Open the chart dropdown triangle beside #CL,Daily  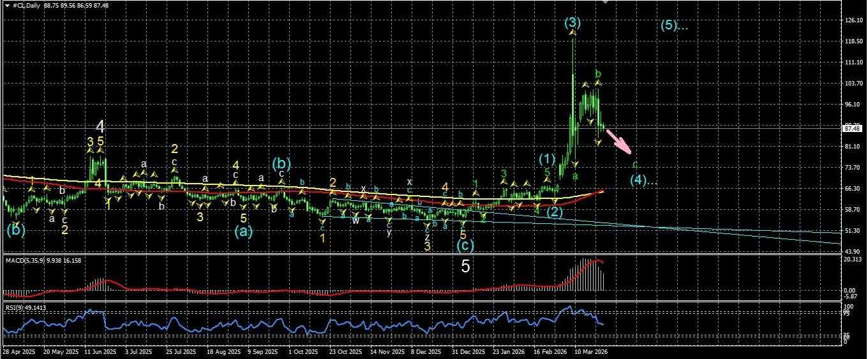7,5
